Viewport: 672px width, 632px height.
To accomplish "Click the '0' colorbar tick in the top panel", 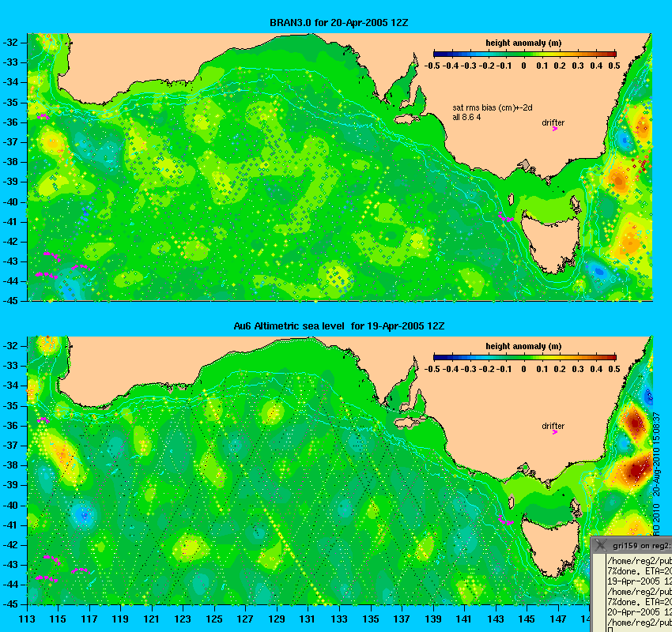I will [x=523, y=66].
